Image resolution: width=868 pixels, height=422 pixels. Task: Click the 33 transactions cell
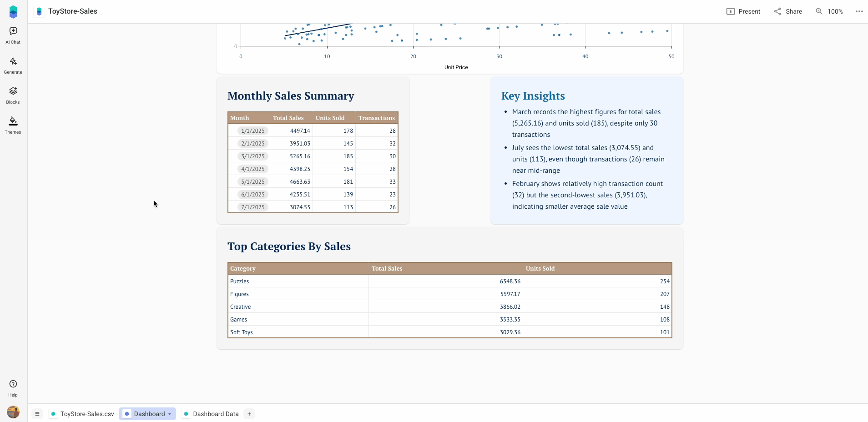point(377,182)
